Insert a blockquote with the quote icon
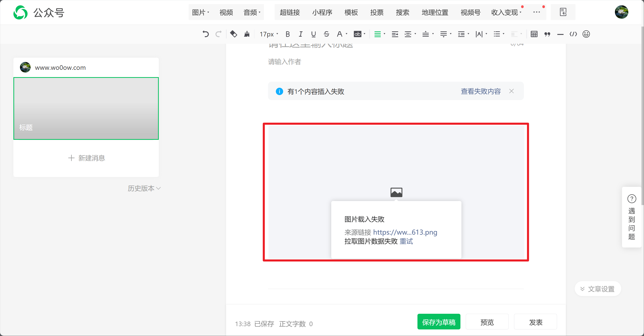This screenshot has width=644, height=336. tap(547, 34)
